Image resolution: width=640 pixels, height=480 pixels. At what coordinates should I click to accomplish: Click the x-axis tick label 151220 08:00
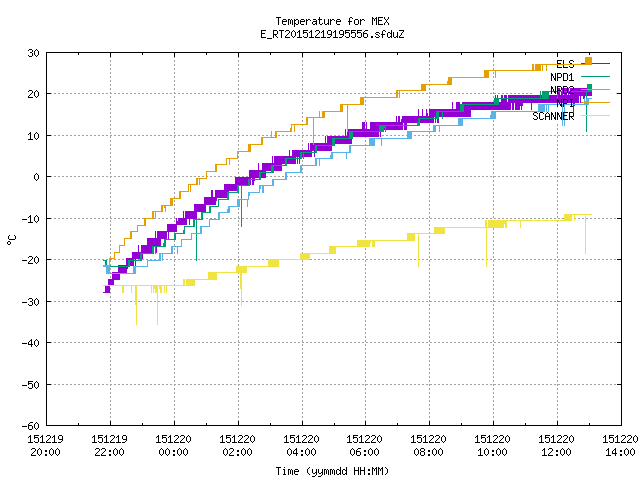[x=429, y=446]
